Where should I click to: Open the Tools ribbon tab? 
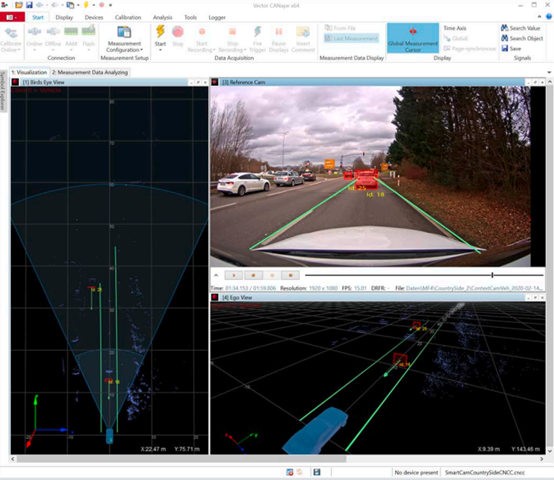pos(190,17)
